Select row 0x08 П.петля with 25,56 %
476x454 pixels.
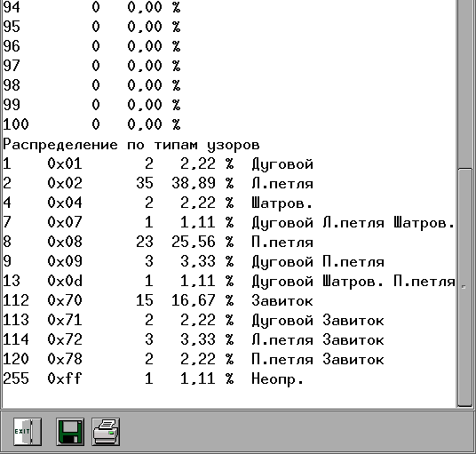(158, 242)
